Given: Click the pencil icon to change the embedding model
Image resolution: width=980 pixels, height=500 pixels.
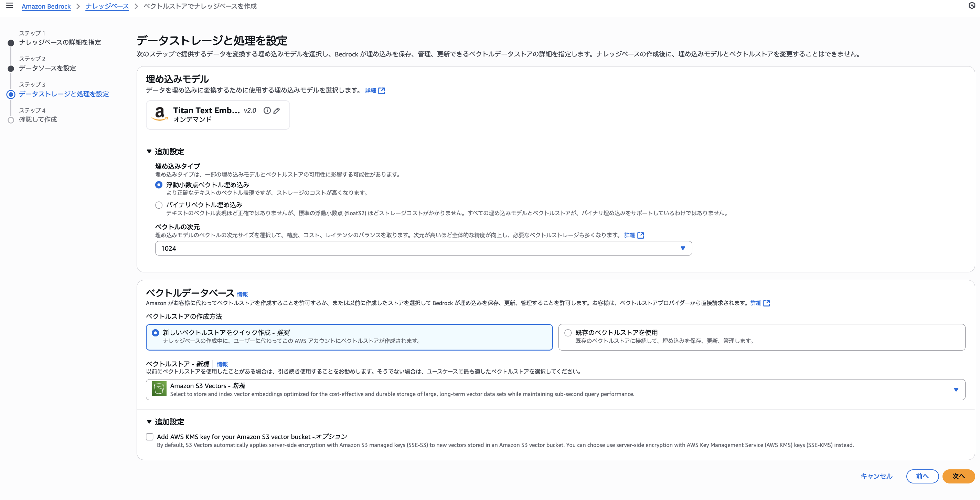Looking at the screenshot, I should tap(277, 111).
